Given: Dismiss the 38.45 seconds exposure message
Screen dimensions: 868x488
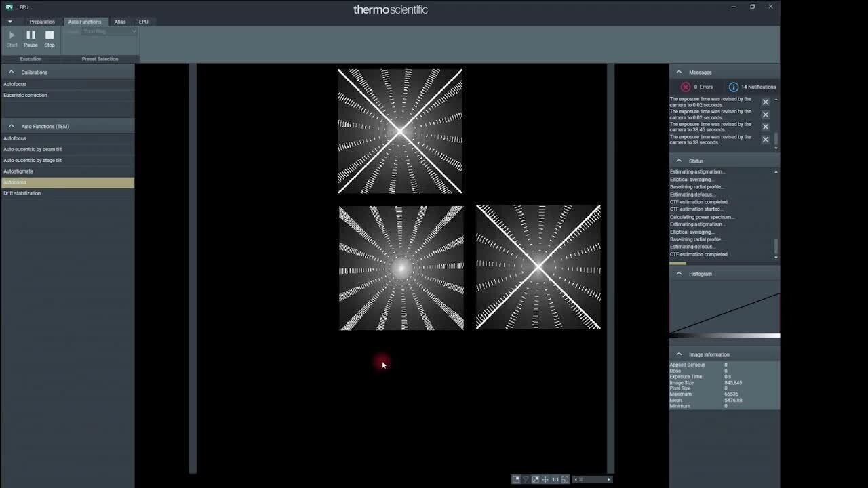Looking at the screenshot, I should pos(766,127).
